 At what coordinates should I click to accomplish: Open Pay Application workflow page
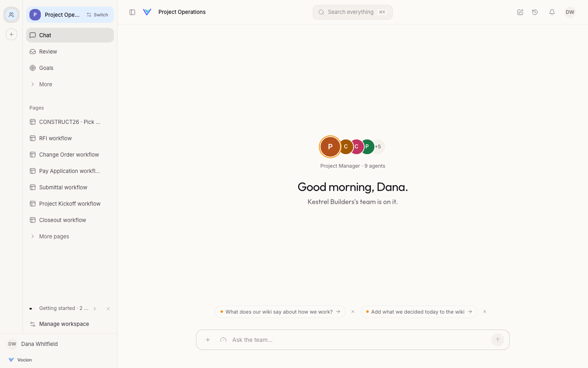(x=70, y=171)
